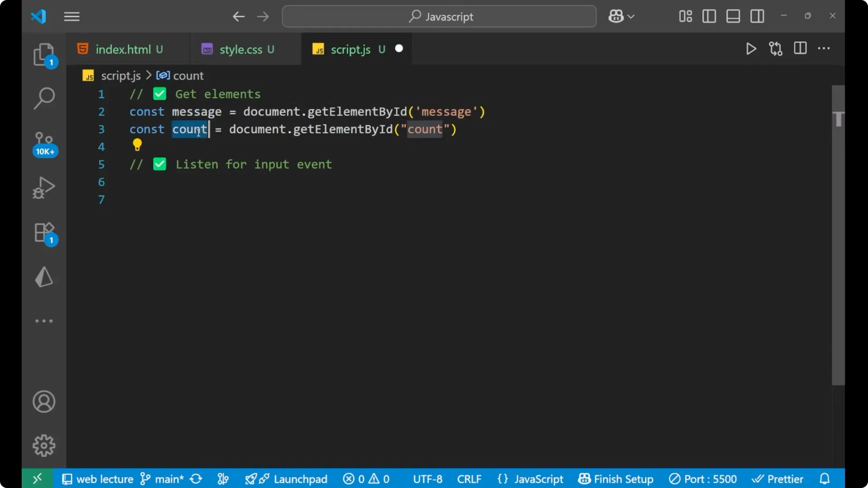Open the dropdown beside the robot icon
This screenshot has height=488, width=868.
click(632, 16)
